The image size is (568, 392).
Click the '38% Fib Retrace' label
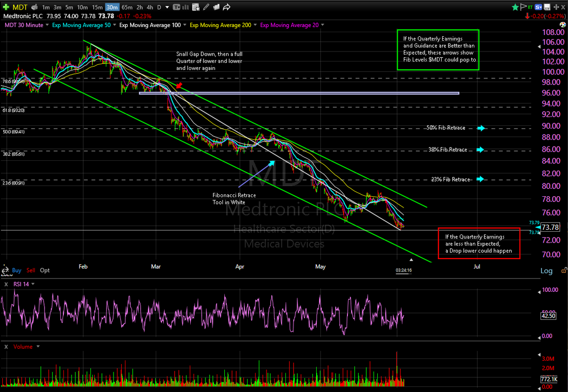tap(447, 150)
